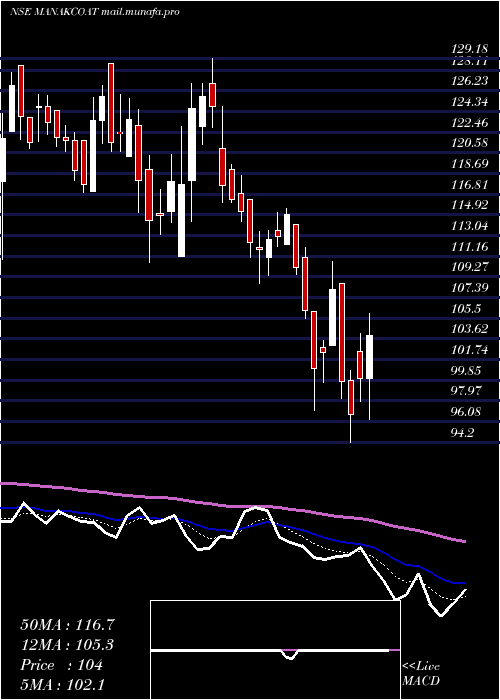Image resolution: width=500 pixels, height=700 pixels.
Task: Click the 5MA : 102.1 readout
Action: [x=62, y=685]
